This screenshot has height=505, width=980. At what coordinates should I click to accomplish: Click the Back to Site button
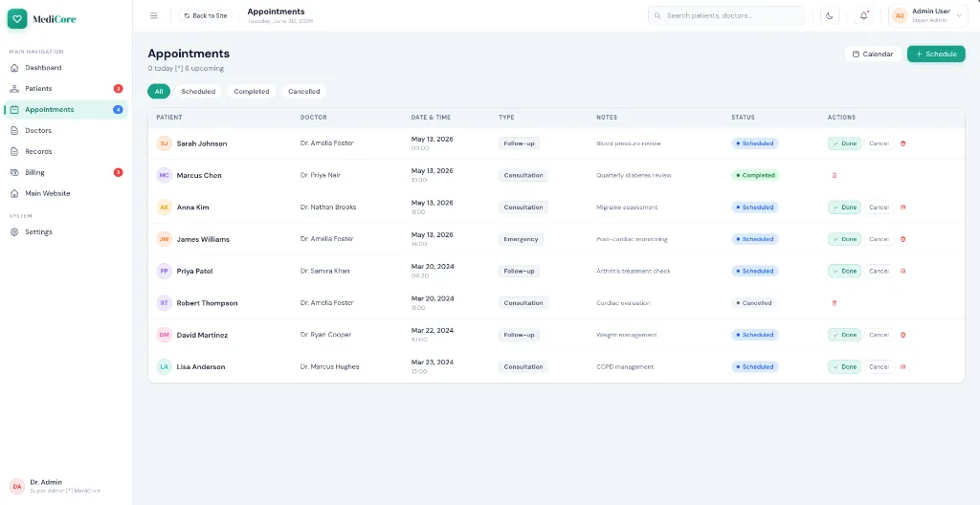point(205,15)
